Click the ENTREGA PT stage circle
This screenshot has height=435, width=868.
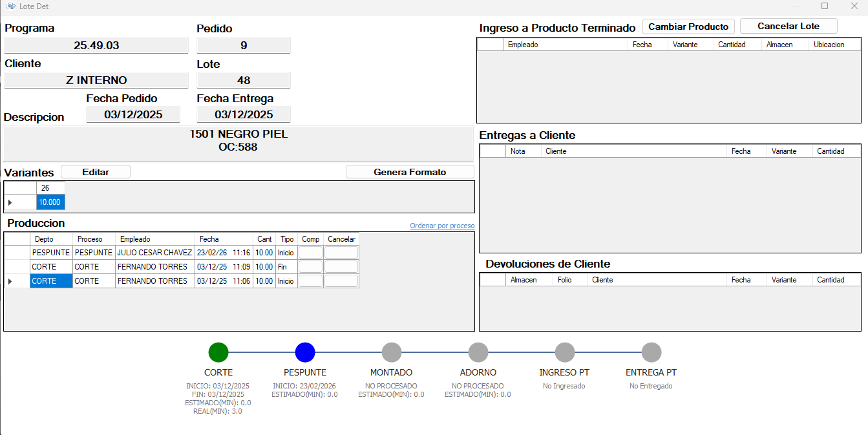pyautogui.click(x=651, y=352)
